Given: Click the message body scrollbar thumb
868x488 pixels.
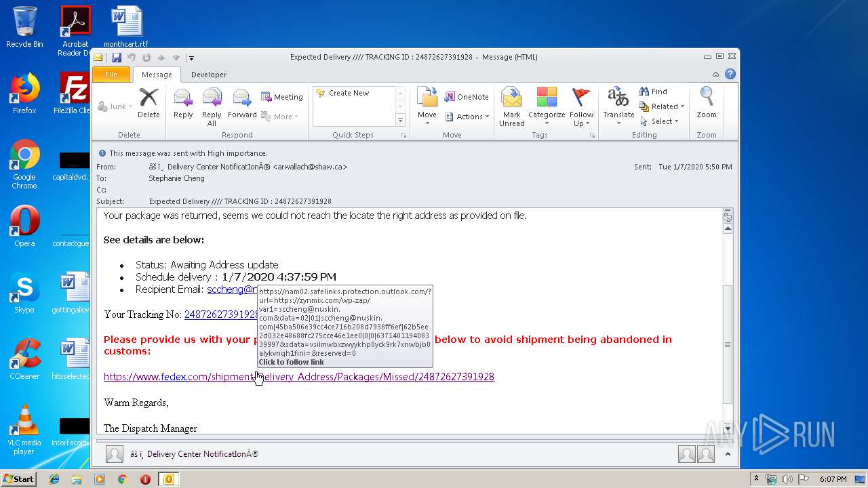Looking at the screenshot, I should point(728,344).
